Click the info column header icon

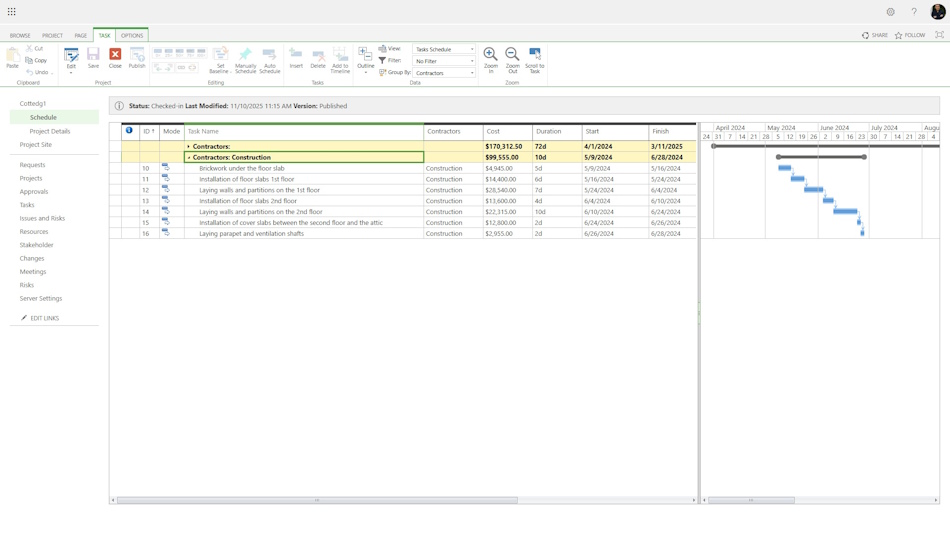(x=129, y=130)
